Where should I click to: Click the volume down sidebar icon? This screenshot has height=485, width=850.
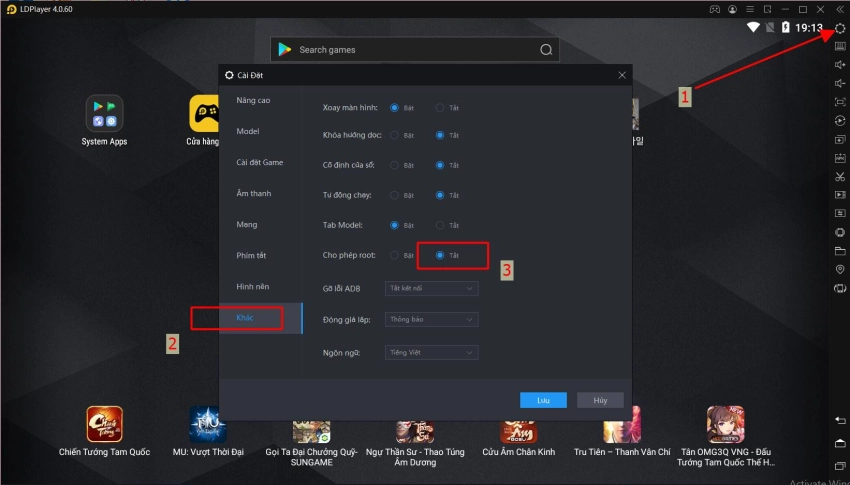tap(839, 83)
